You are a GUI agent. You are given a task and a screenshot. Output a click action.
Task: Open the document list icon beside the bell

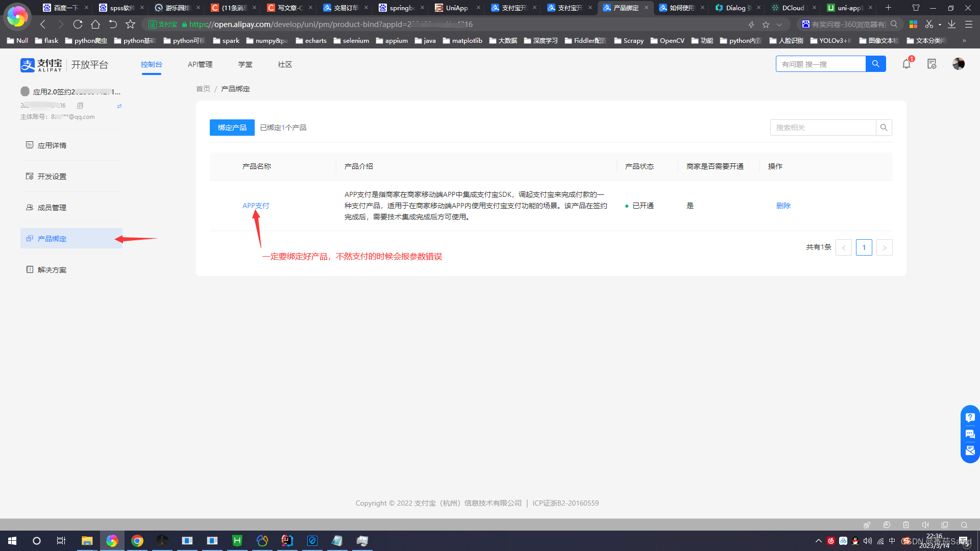click(932, 64)
